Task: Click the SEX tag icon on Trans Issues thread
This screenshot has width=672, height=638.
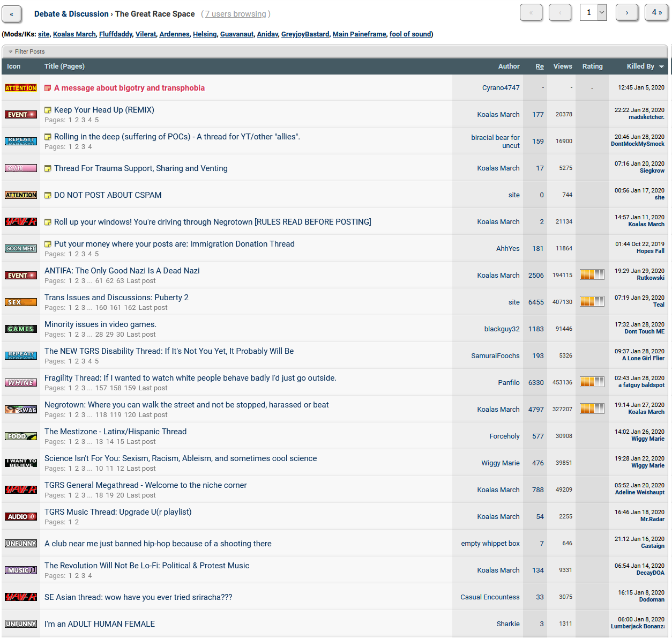Action: 21,302
